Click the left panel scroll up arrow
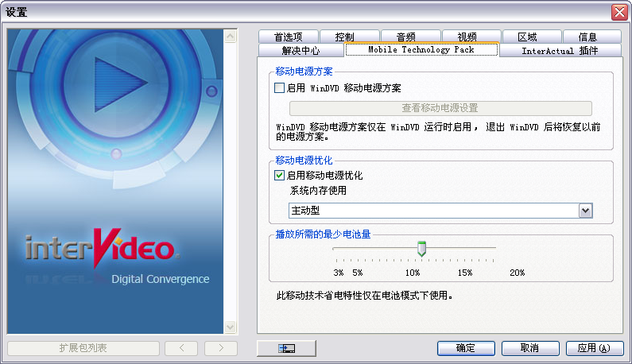Viewport: 632px width, 364px height. (x=231, y=37)
